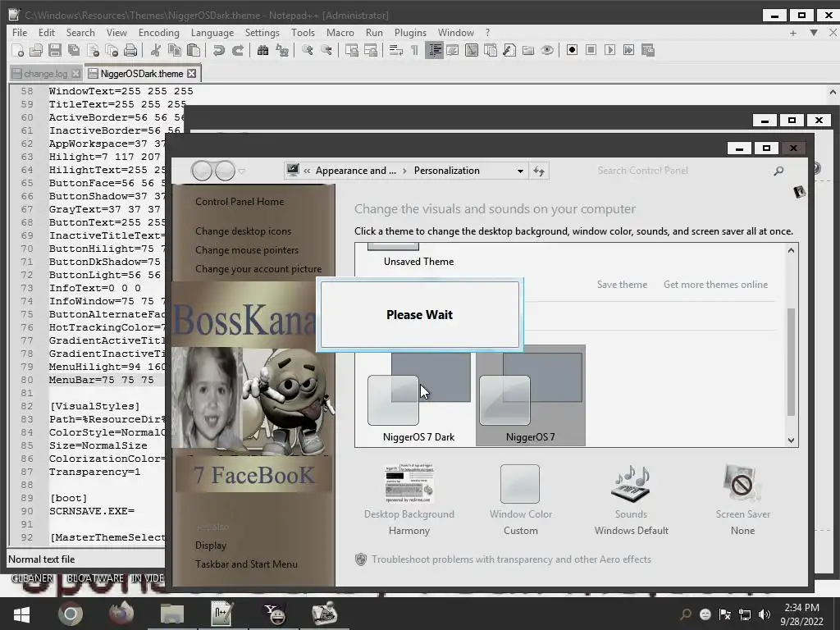The width and height of the screenshot is (840, 630).
Task: Click the Notepad++ editor scroll up arrow
Action: point(833,92)
